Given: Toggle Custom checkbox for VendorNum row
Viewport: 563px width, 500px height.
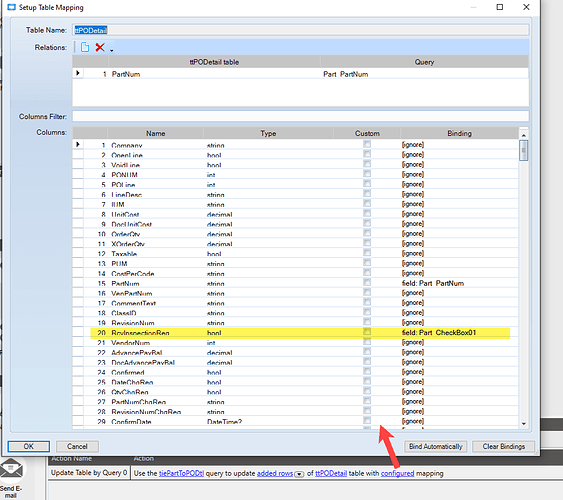Looking at the screenshot, I should 367,342.
